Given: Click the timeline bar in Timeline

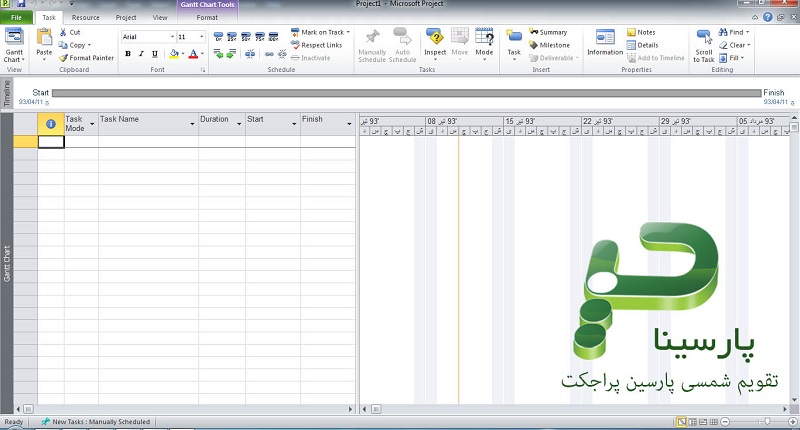Looking at the screenshot, I should pos(407,93).
